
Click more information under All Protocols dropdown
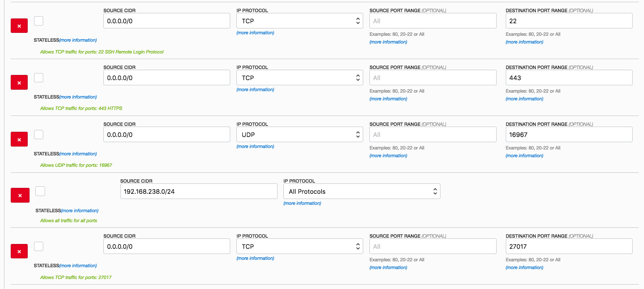[302, 203]
